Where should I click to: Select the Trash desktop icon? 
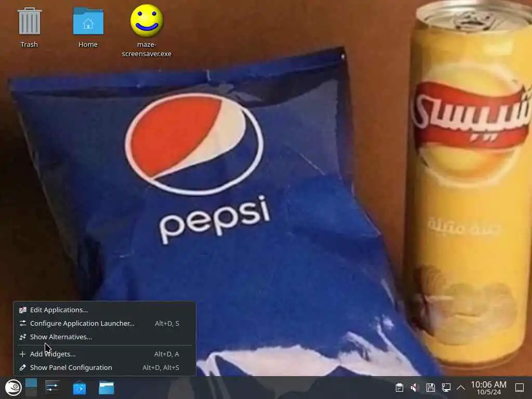30,21
